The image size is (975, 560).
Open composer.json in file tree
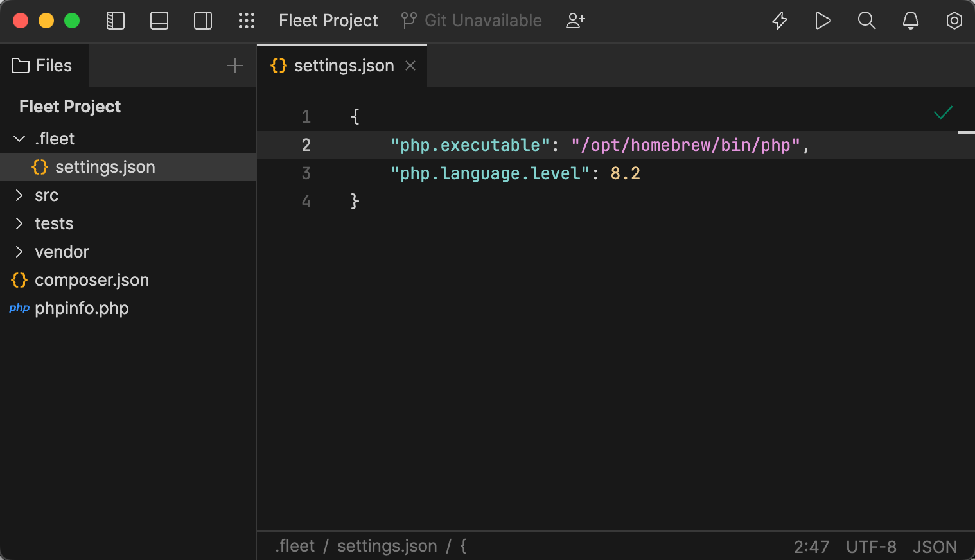pyautogui.click(x=91, y=280)
